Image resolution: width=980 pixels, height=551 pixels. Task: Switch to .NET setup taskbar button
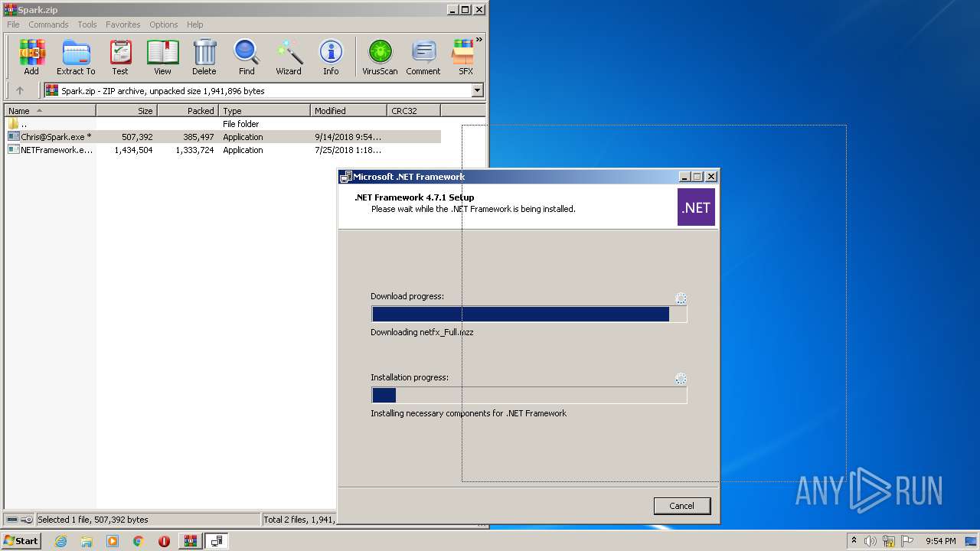tap(217, 541)
